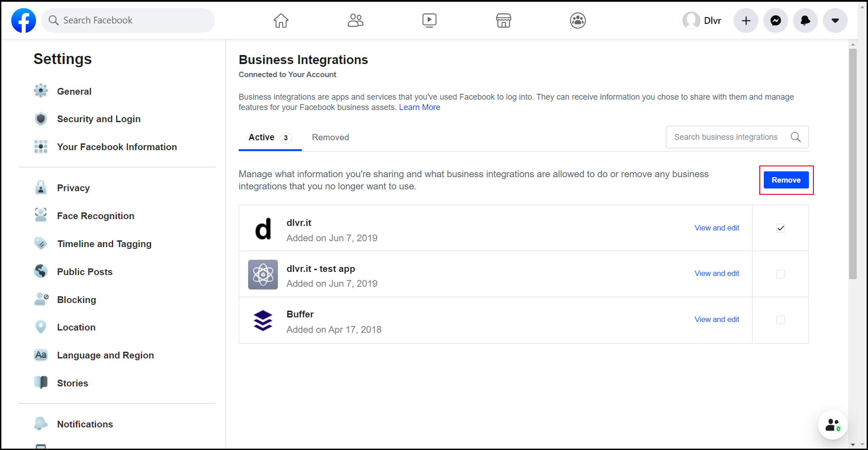The image size is (868, 450).
Task: Click the General gear icon
Action: 41,91
